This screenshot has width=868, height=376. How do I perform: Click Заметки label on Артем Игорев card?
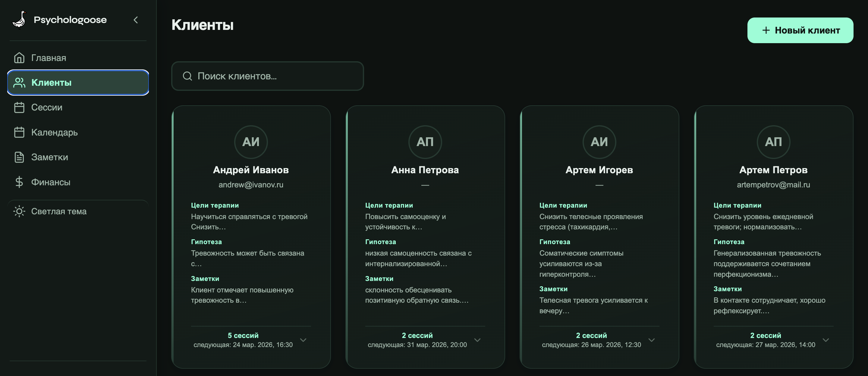pos(553,289)
